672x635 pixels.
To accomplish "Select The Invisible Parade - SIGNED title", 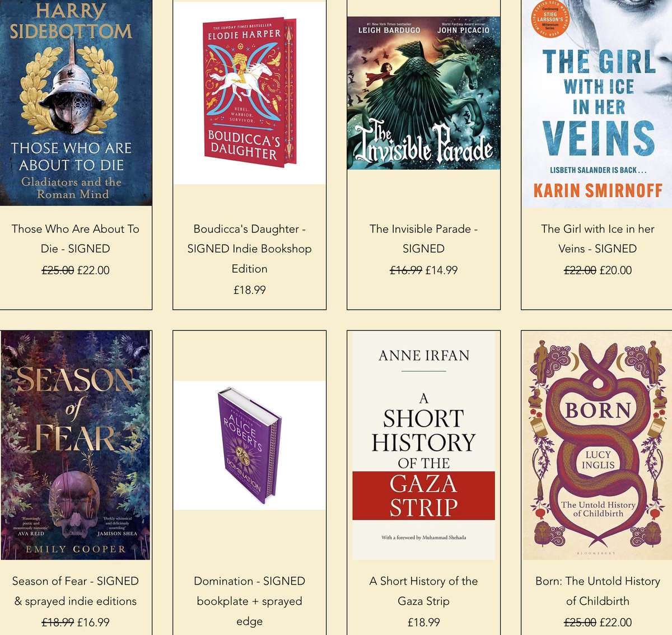I will point(424,239).
